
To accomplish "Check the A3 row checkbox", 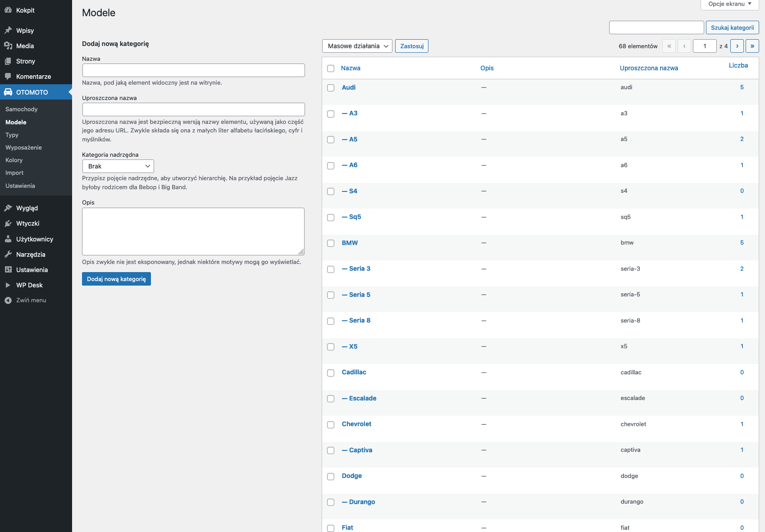I will tap(331, 114).
